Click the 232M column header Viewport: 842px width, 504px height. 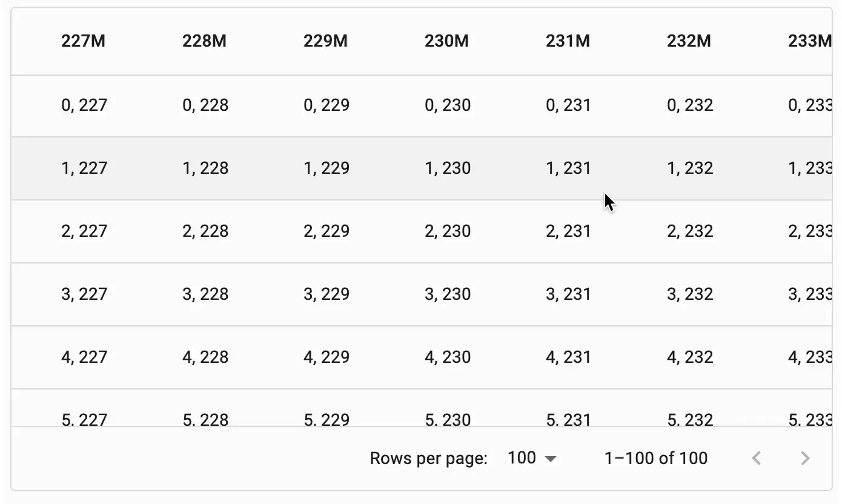tap(689, 42)
